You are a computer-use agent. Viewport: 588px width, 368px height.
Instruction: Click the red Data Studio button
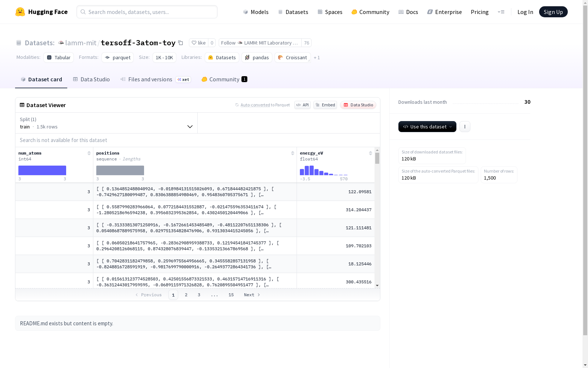(358, 105)
